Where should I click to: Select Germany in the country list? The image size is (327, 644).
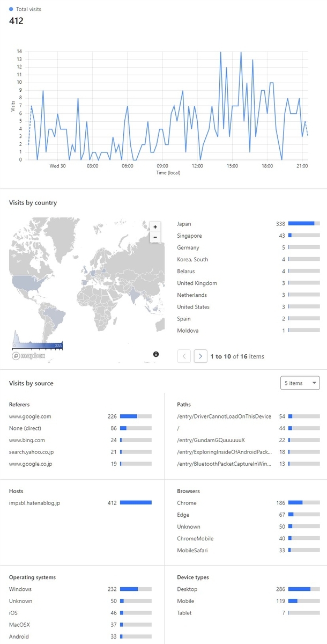point(248,247)
